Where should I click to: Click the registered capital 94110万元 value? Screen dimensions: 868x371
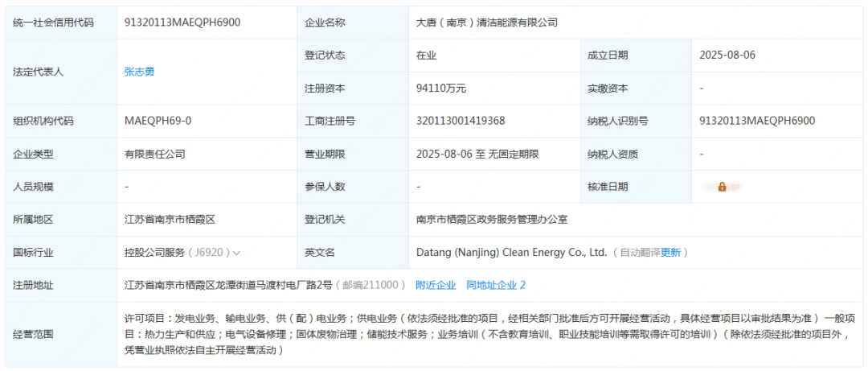pyautogui.click(x=441, y=89)
